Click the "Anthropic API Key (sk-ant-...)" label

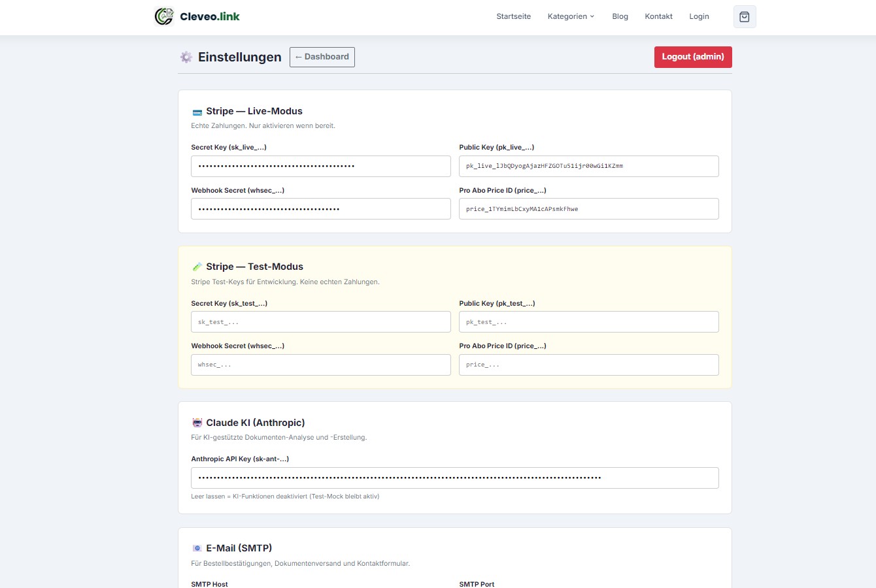coord(240,459)
